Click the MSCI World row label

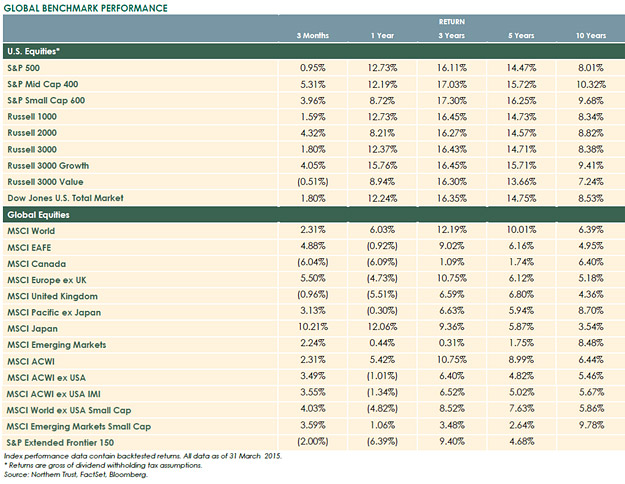tap(31, 231)
